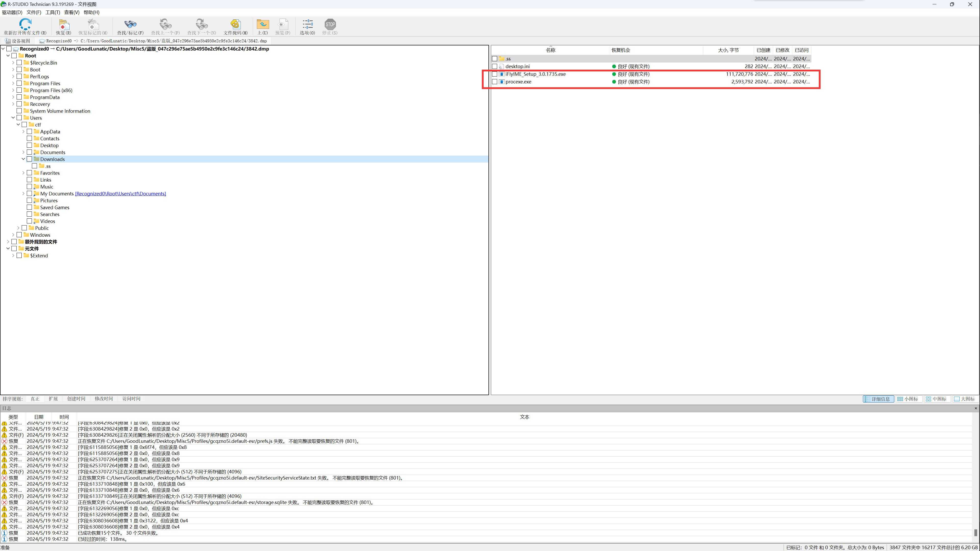
Task: Expand the Public tree node
Action: coord(18,228)
